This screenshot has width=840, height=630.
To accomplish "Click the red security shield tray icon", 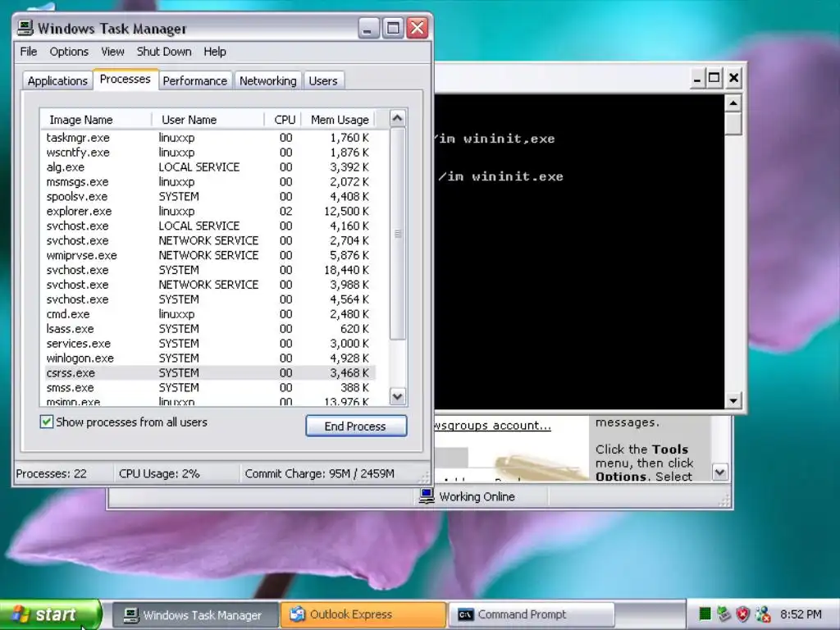I will click(x=743, y=614).
